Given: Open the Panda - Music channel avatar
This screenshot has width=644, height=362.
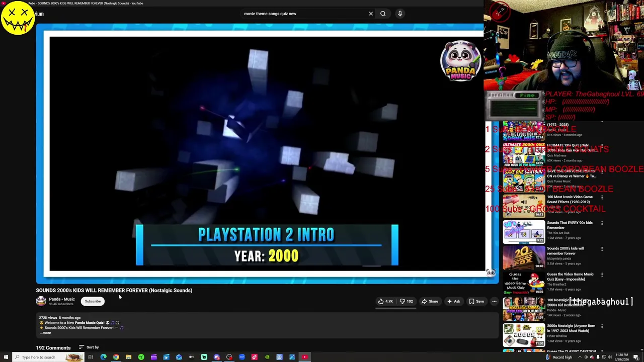Looking at the screenshot, I should (41, 301).
